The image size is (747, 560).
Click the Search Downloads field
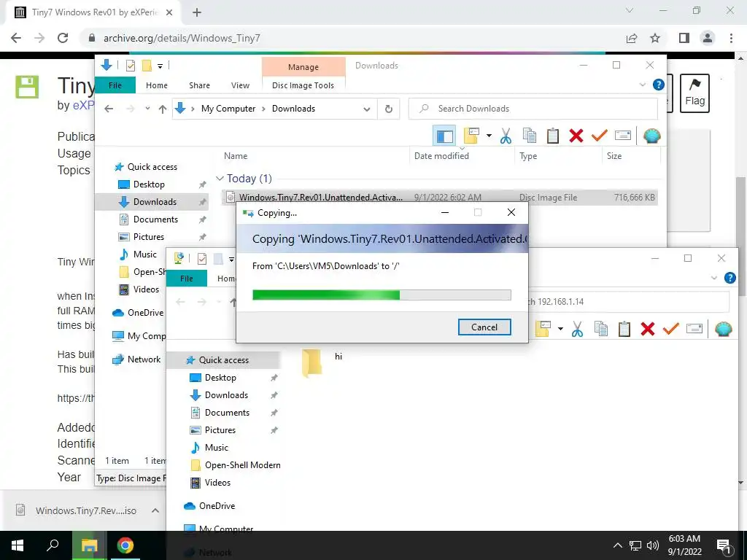[533, 109]
